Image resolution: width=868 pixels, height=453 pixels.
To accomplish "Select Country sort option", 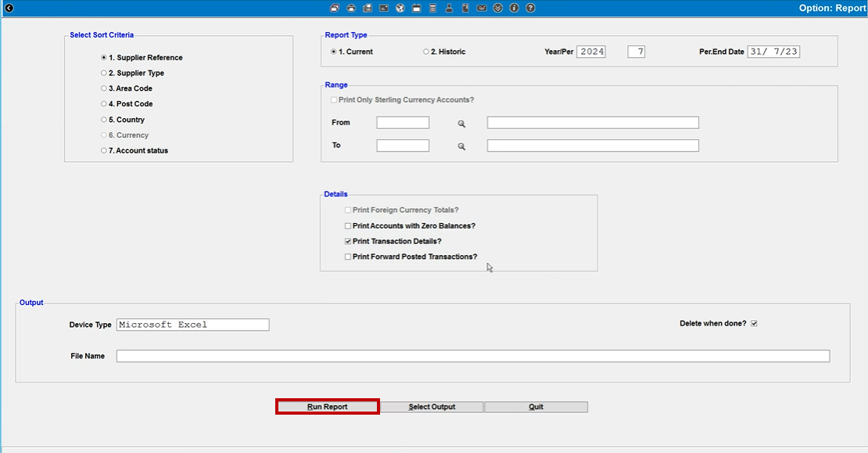I will pyautogui.click(x=122, y=120).
